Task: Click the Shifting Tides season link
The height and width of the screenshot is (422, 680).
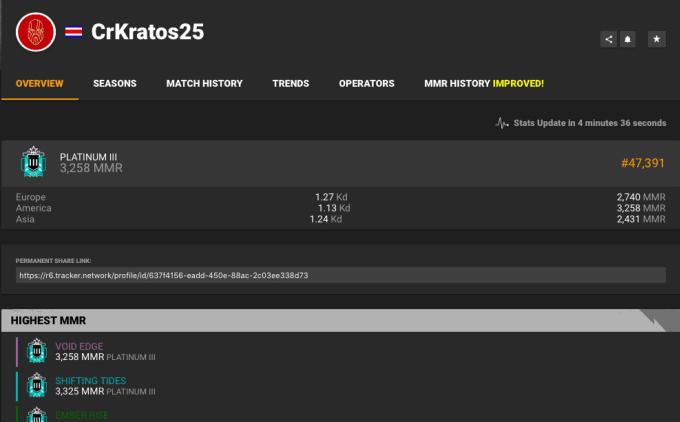Action: coord(90,381)
